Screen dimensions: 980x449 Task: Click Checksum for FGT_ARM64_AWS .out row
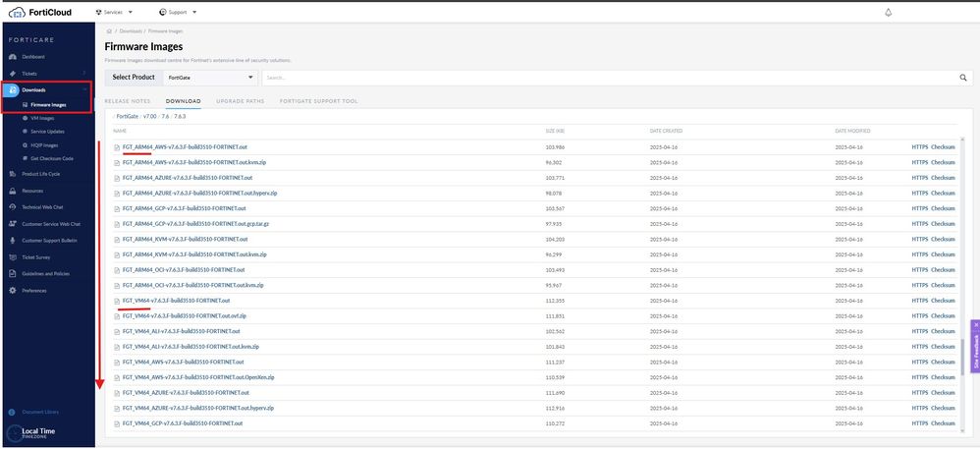(943, 147)
